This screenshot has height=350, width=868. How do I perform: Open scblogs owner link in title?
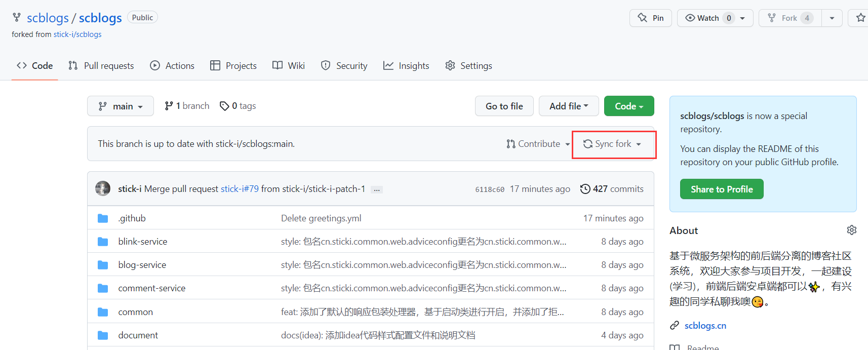[x=48, y=18]
